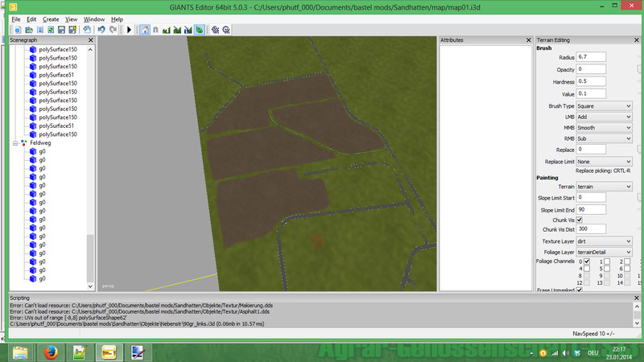Select the terrain info layer paint icon
The image size is (644, 362).
[188, 30]
